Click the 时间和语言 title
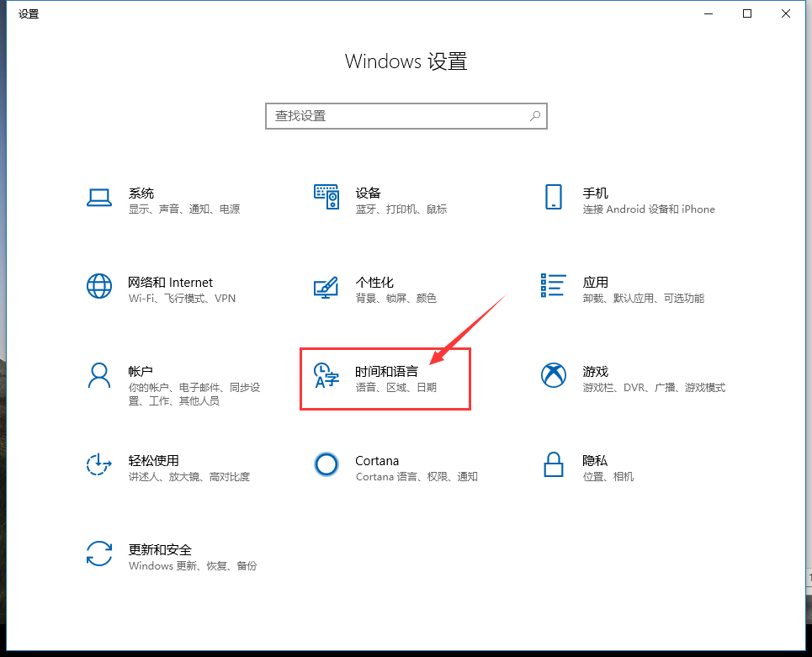812x657 pixels. pos(386,371)
